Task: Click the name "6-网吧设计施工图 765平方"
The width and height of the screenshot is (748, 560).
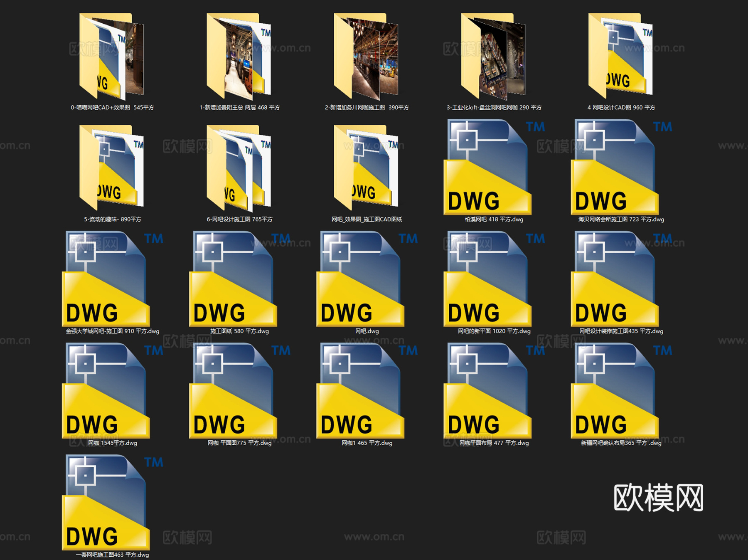Action: pyautogui.click(x=240, y=219)
